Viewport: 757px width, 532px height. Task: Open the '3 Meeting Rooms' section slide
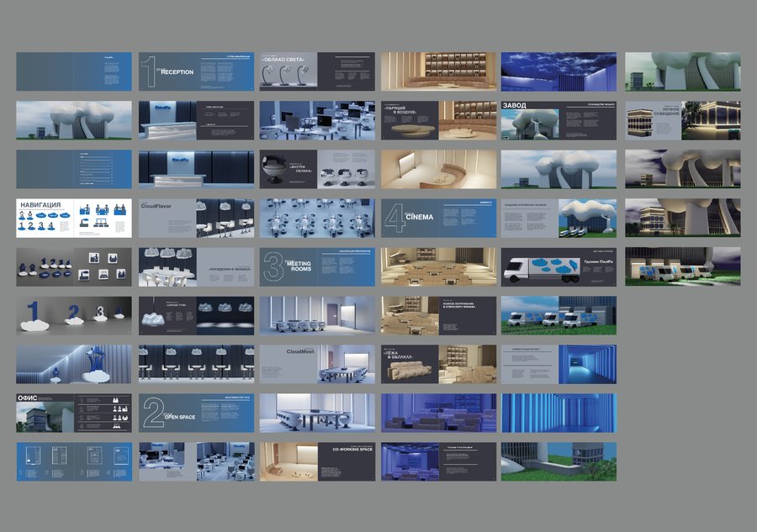click(317, 266)
